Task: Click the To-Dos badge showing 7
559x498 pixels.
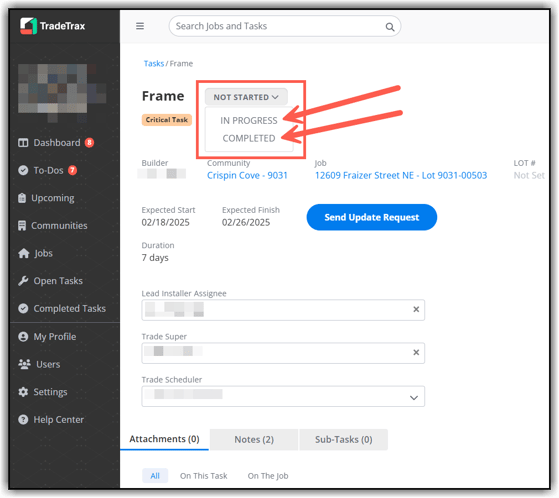Action: pyautogui.click(x=72, y=170)
